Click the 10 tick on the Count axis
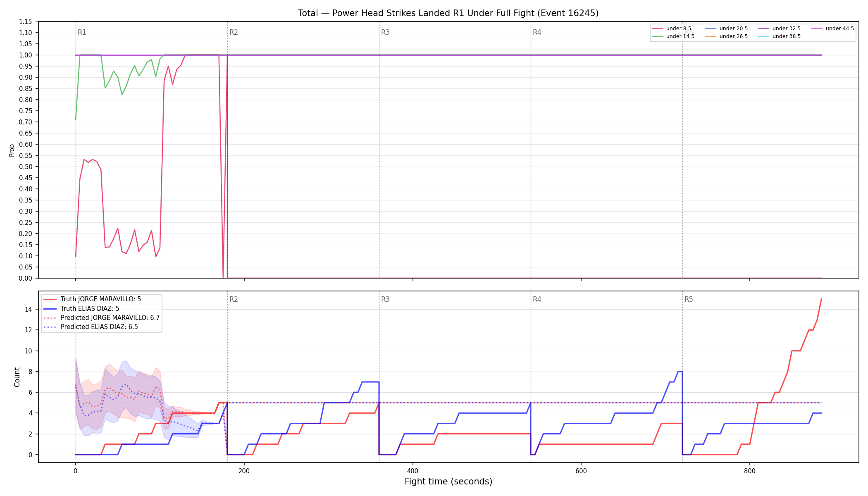Image resolution: width=868 pixels, height=496 pixels. [x=29, y=351]
